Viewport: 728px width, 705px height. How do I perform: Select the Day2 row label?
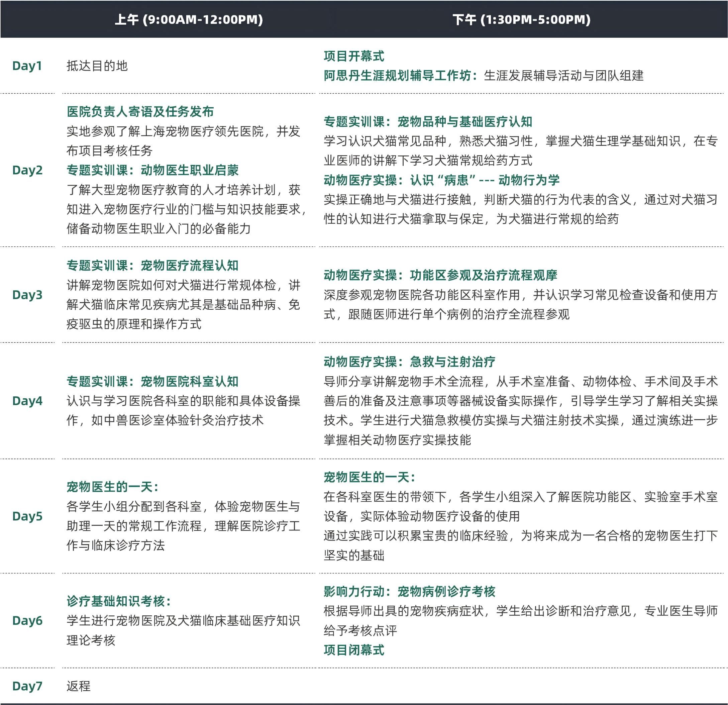pos(27,170)
